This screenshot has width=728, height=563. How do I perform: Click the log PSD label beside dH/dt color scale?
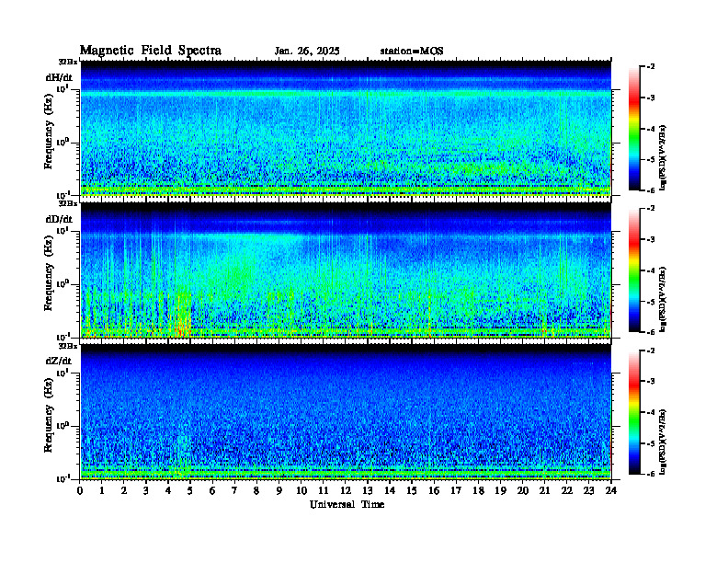pyautogui.click(x=663, y=157)
